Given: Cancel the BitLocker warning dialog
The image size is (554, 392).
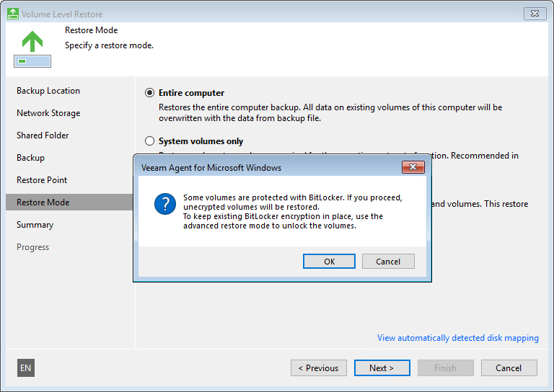Looking at the screenshot, I should (388, 262).
